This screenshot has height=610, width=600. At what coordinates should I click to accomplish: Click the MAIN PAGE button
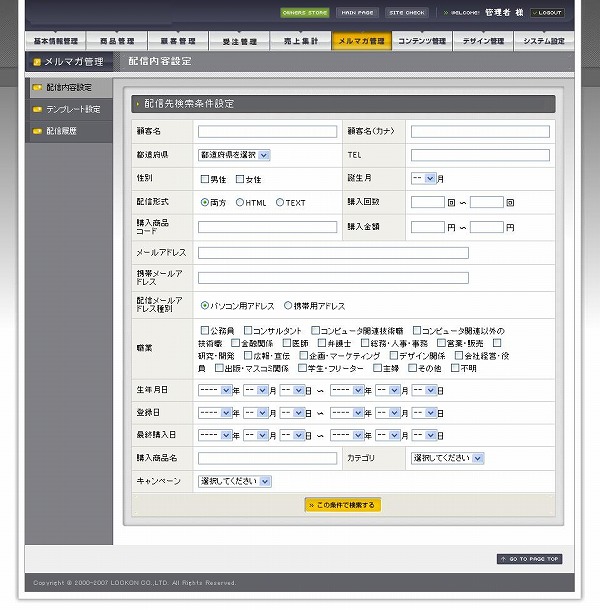click(x=357, y=12)
